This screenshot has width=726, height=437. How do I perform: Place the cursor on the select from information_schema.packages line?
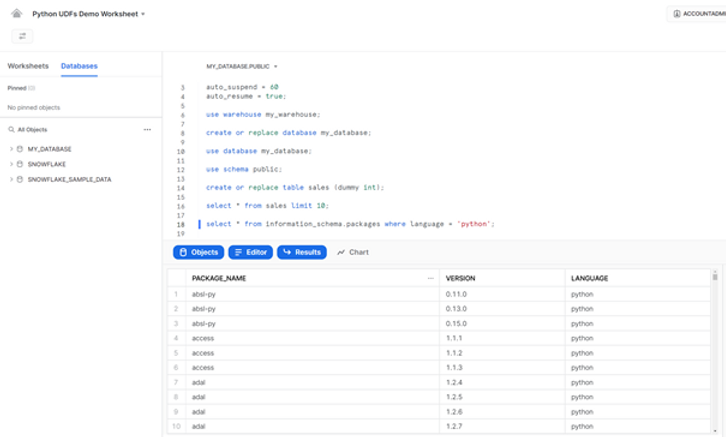350,224
